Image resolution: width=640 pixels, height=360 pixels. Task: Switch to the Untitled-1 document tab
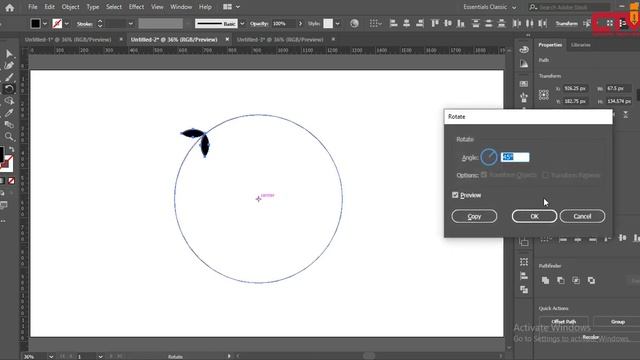68,40
